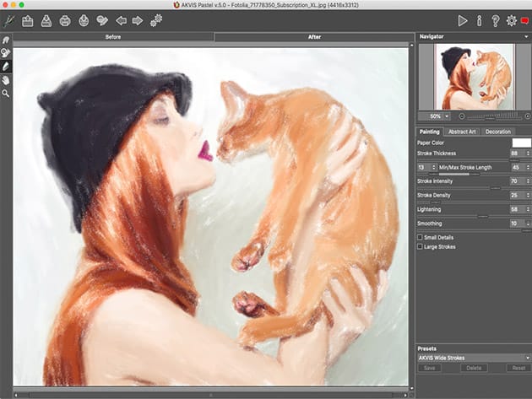Switch to the Before tab
This screenshot has height=399, width=532.
tap(113, 38)
